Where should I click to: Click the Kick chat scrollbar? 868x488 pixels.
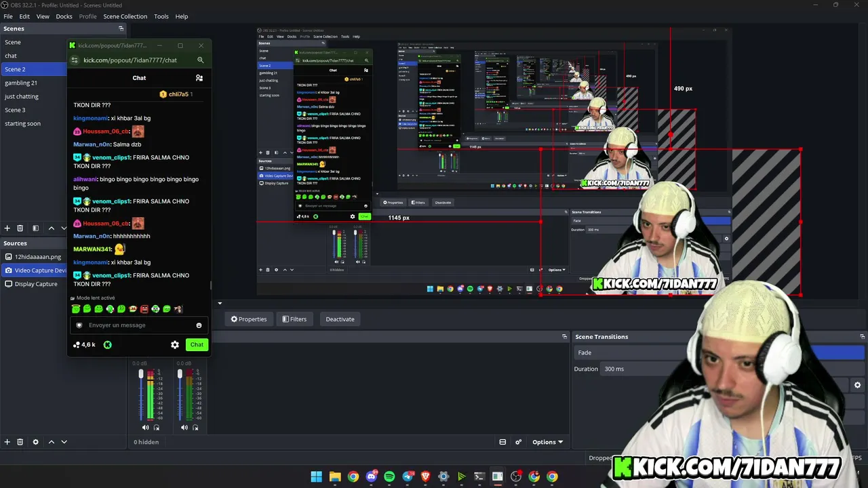[x=210, y=285]
